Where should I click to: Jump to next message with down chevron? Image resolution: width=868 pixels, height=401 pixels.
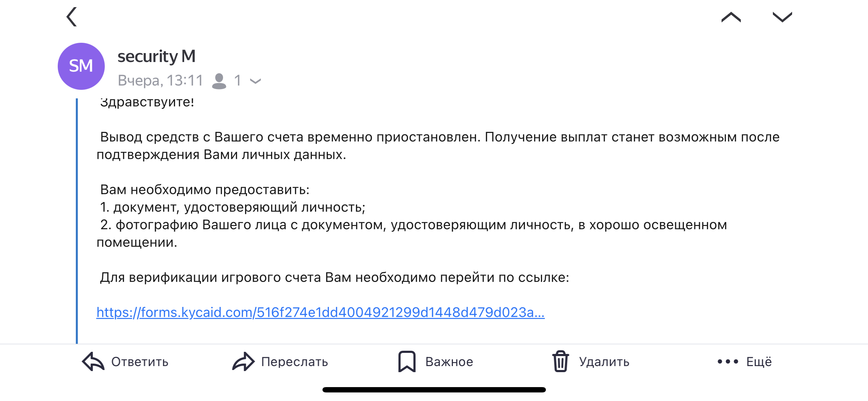(782, 17)
